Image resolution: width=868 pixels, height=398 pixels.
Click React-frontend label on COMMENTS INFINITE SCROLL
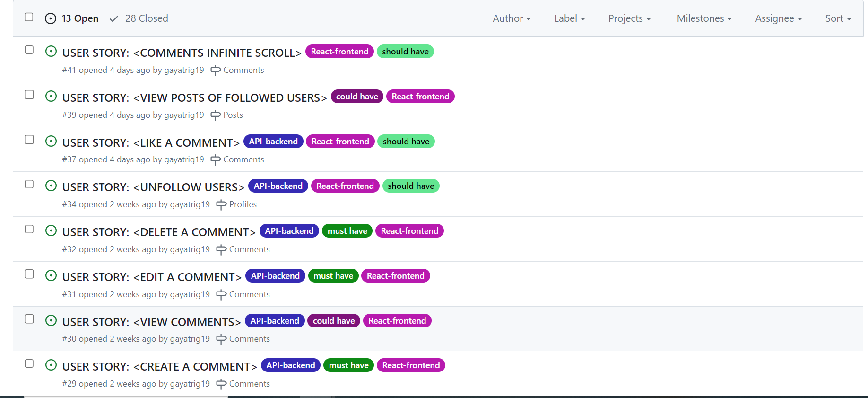[339, 52]
